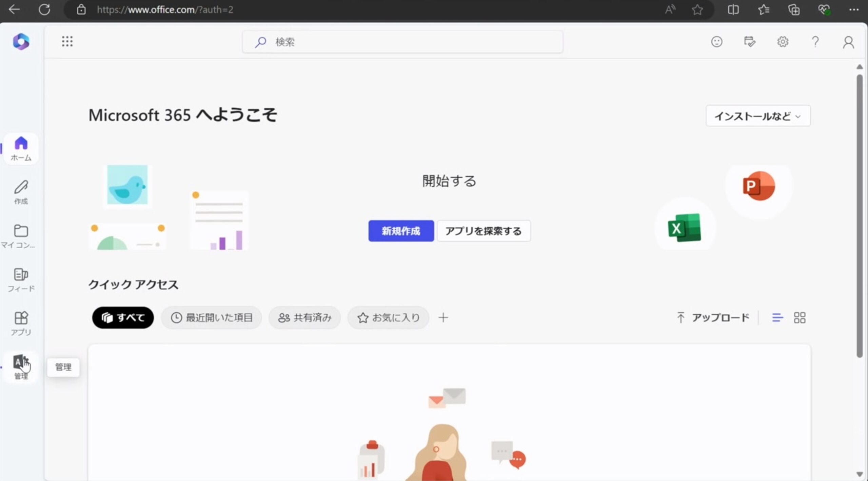Select the 最近開いた項目 filter tab
Image resolution: width=868 pixels, height=481 pixels.
(x=212, y=317)
